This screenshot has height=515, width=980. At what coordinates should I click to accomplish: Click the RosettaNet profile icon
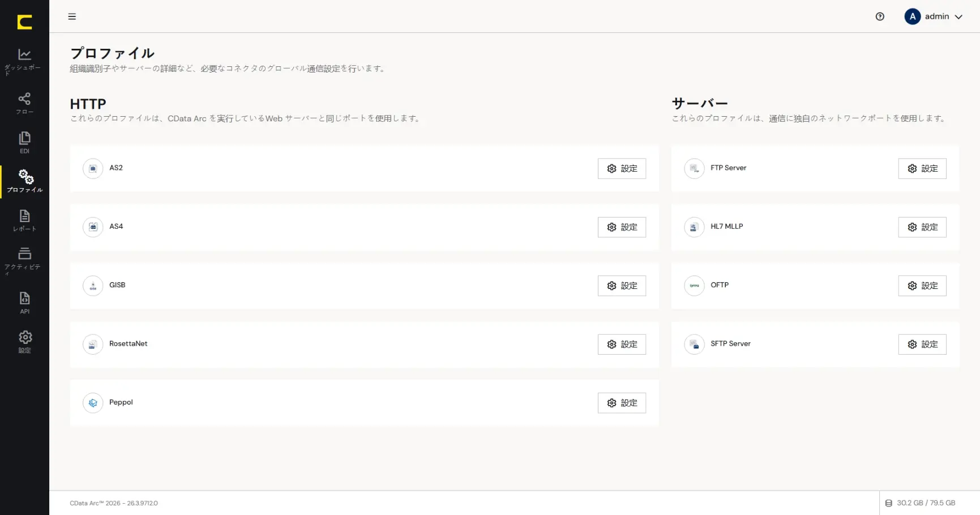[93, 344]
